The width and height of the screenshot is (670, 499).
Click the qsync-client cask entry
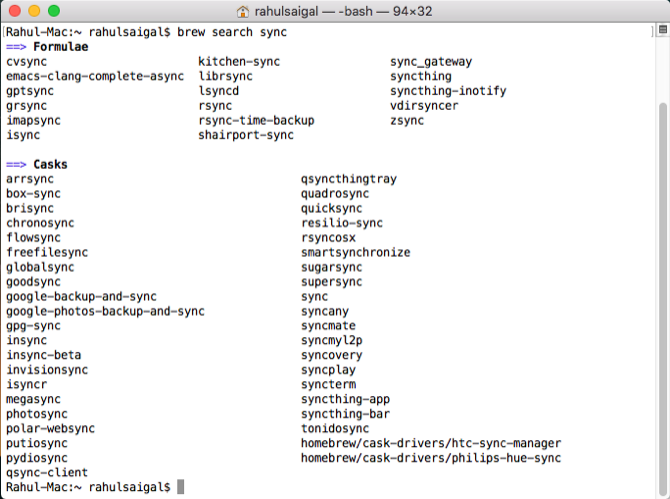click(x=47, y=472)
